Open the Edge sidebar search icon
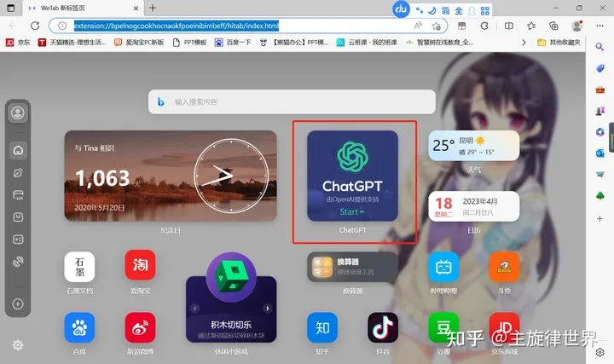The height and width of the screenshot is (364, 614). (x=600, y=47)
